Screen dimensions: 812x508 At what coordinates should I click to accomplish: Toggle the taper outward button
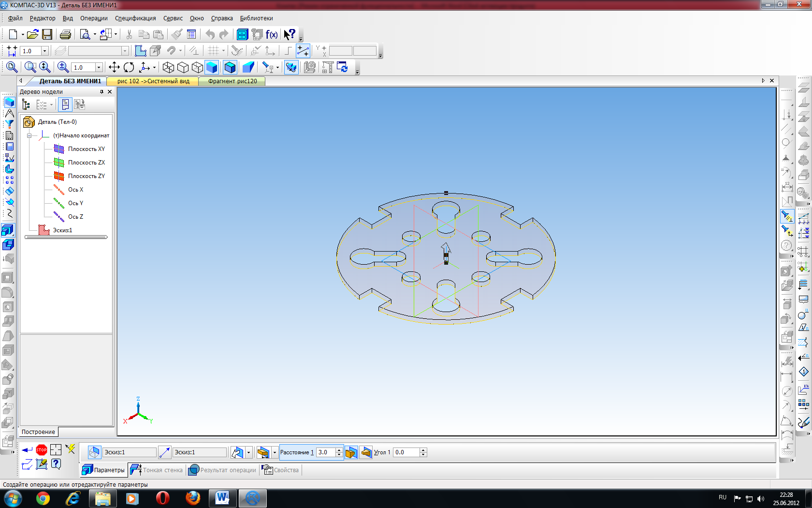351,452
